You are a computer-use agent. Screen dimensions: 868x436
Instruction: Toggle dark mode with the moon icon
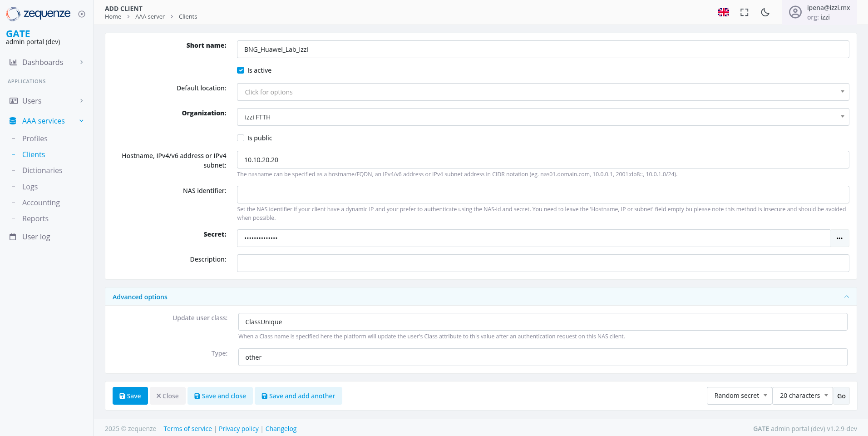[765, 12]
